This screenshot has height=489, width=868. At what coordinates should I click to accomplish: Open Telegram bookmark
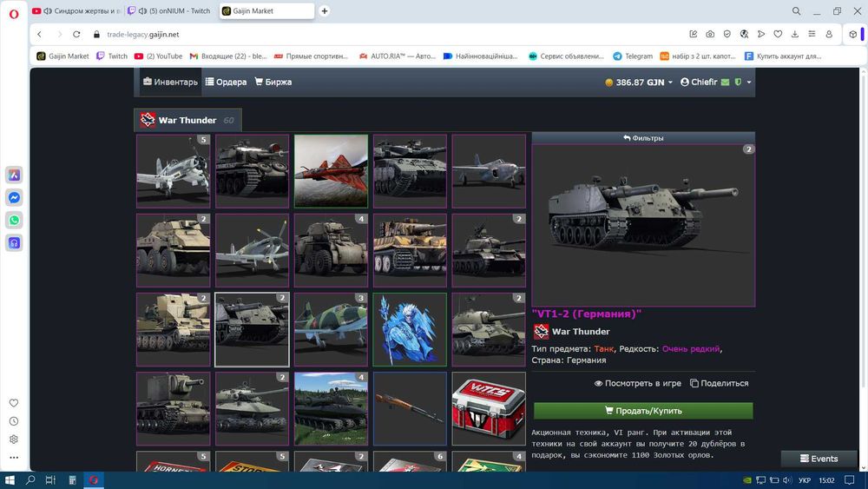(632, 56)
